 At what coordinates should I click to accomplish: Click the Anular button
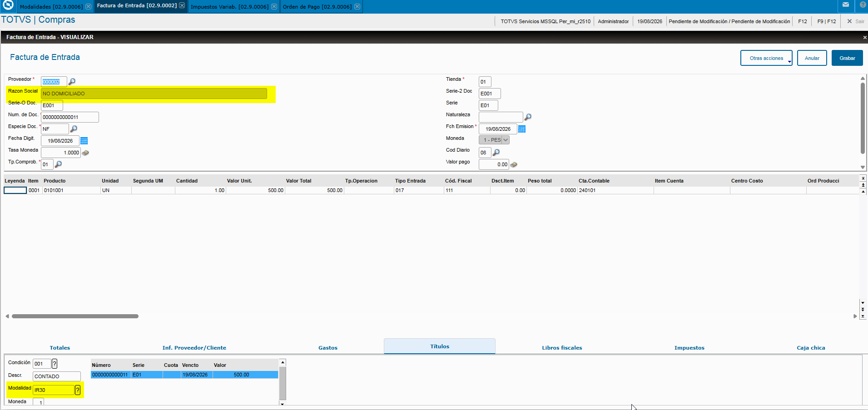(x=812, y=58)
